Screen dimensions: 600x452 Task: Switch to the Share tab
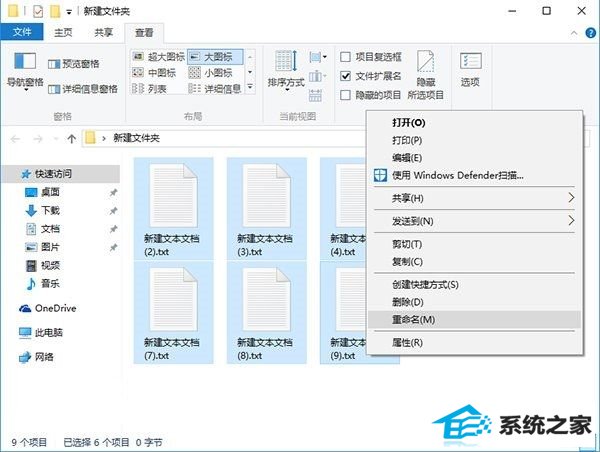(x=103, y=33)
